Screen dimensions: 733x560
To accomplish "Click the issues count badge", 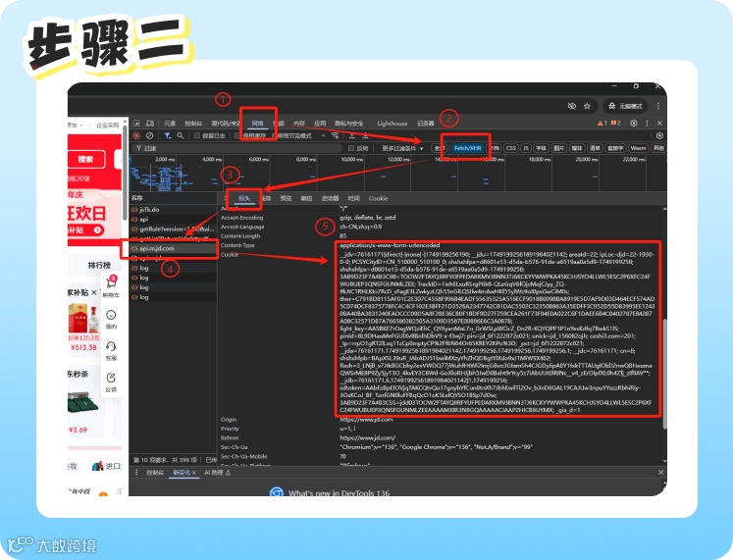I will 615,124.
